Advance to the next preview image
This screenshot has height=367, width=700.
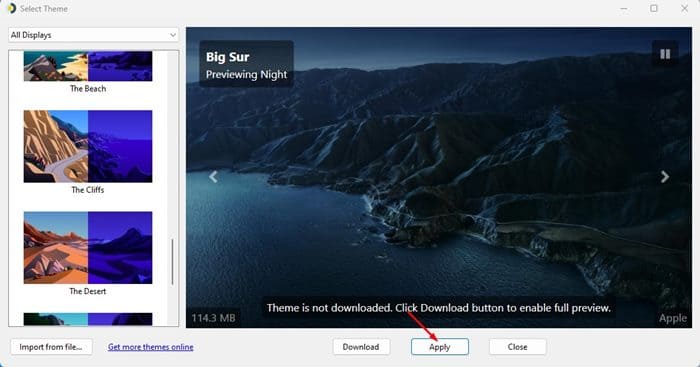(x=665, y=177)
